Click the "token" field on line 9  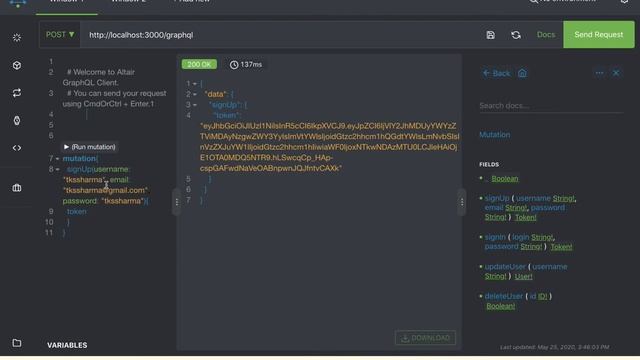click(77, 211)
